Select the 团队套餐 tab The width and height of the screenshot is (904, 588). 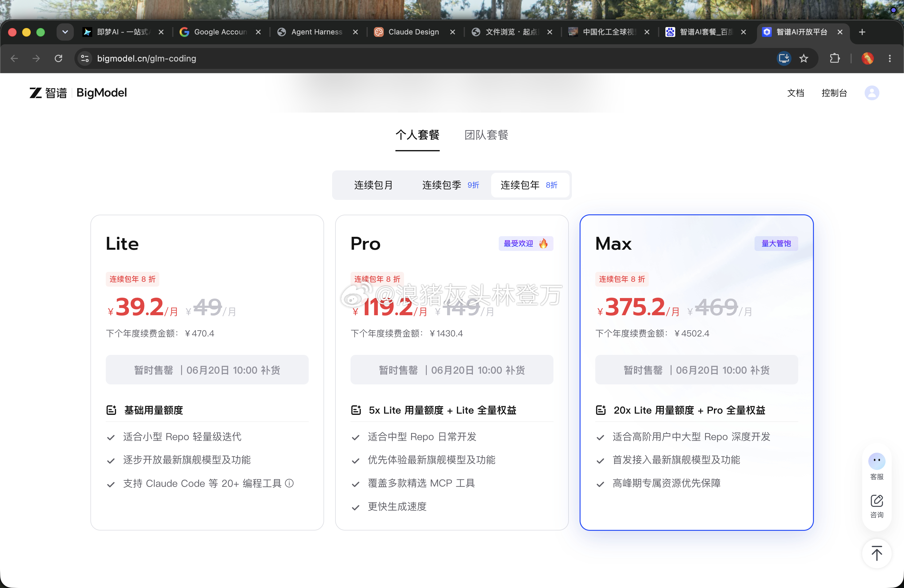(486, 135)
